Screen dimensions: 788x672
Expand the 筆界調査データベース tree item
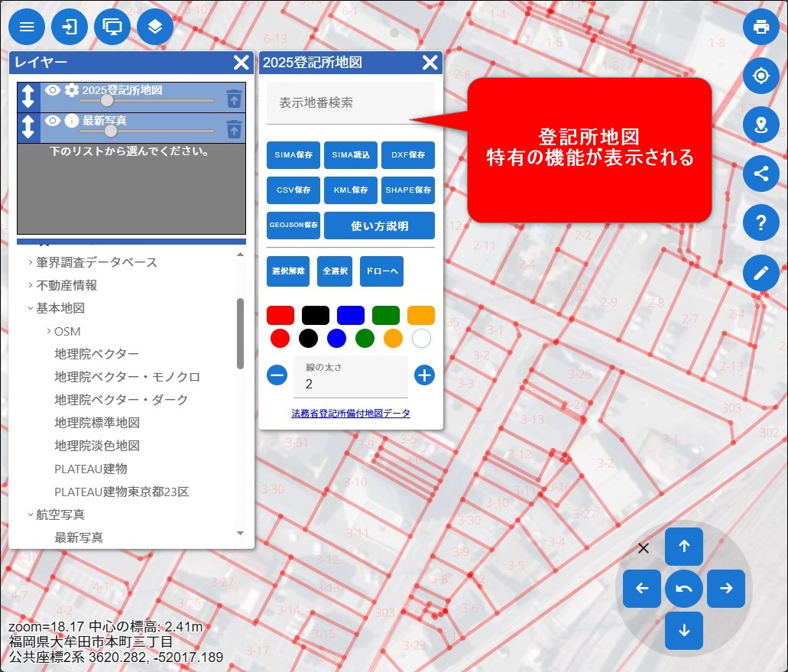(31, 262)
